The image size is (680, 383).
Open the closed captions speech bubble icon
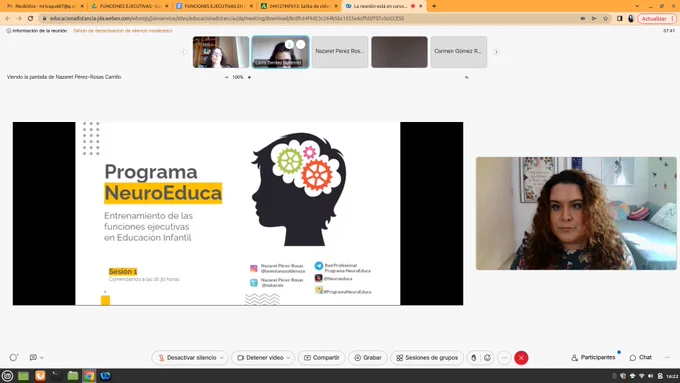click(33, 357)
